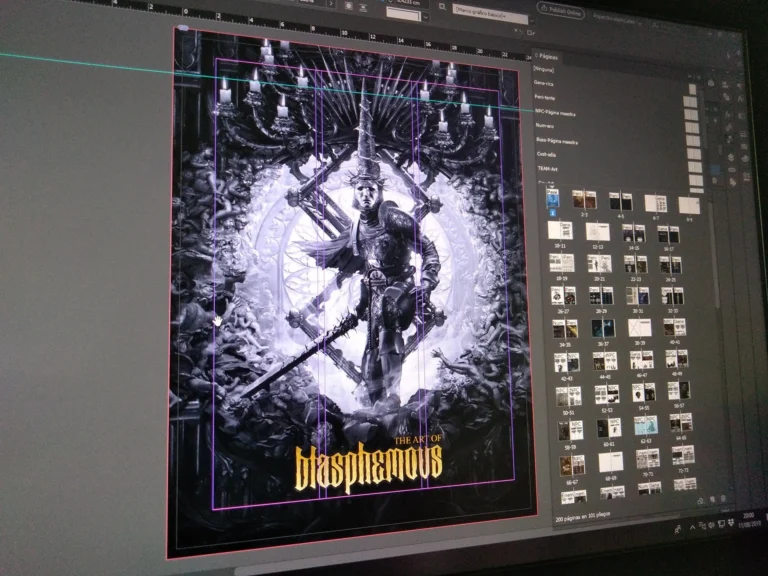The height and width of the screenshot is (576, 768).
Task: Click the Publish Online button
Action: [x=561, y=12]
